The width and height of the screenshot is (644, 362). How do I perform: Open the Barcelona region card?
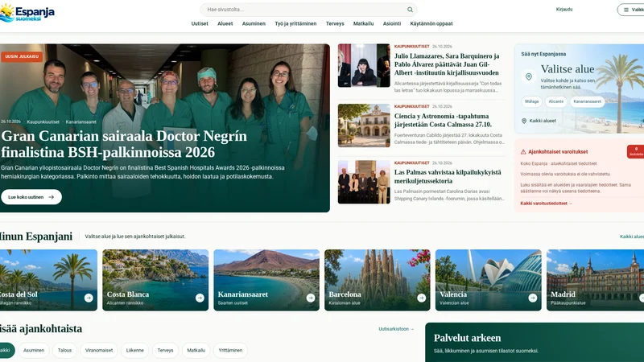click(377, 280)
